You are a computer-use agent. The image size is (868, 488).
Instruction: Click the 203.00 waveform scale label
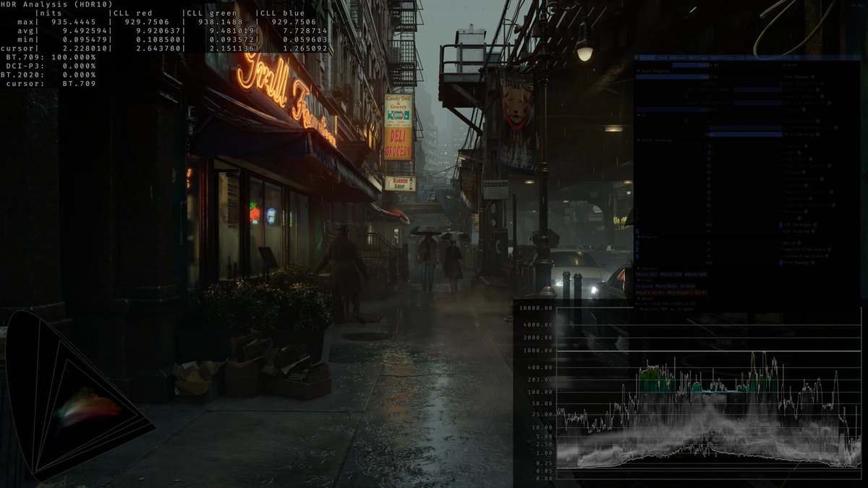pos(541,379)
